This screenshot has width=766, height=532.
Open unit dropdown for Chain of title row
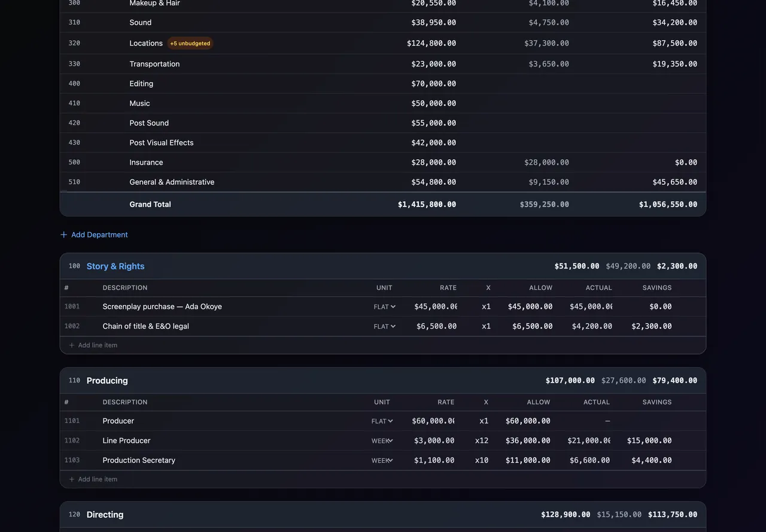click(385, 327)
